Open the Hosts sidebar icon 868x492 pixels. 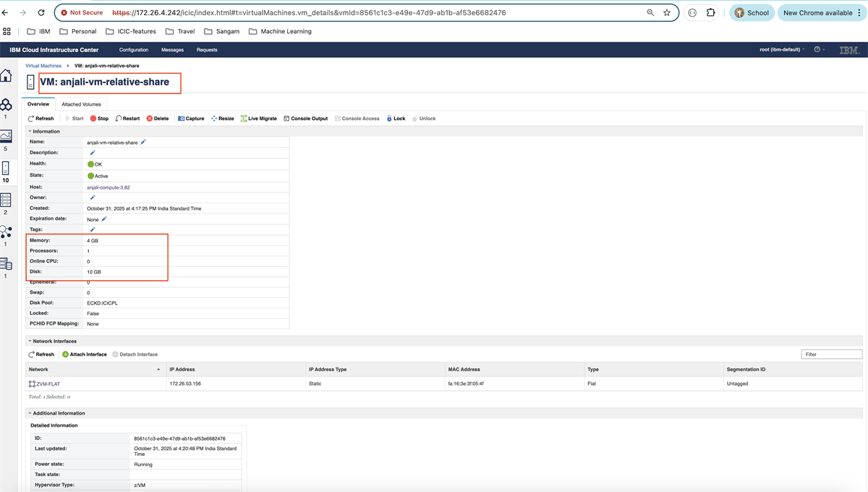tap(6, 105)
